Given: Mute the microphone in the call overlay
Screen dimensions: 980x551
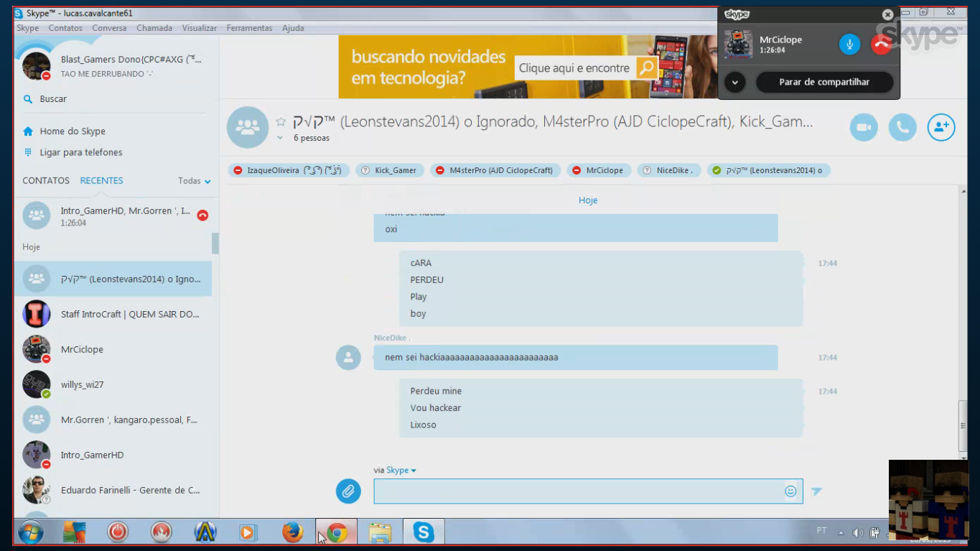Looking at the screenshot, I should 849,45.
